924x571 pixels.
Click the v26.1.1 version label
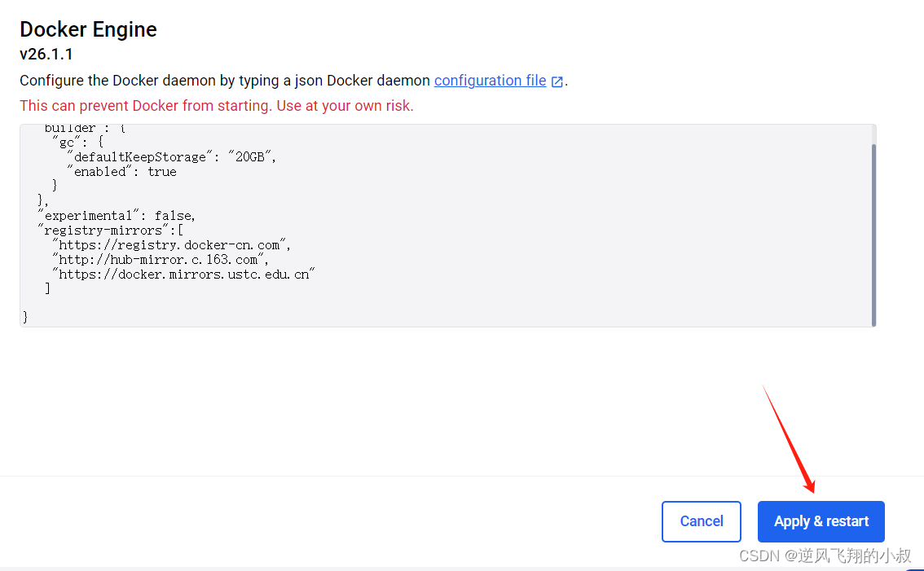[46, 55]
